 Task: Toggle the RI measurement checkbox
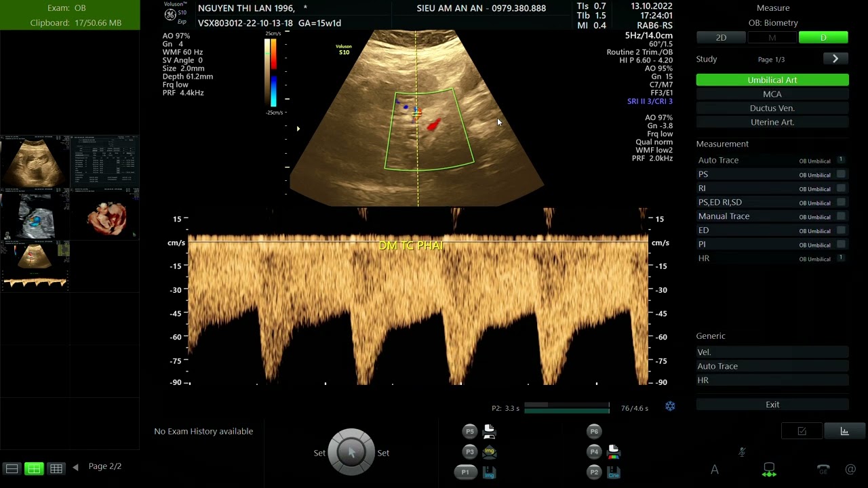pyautogui.click(x=841, y=188)
